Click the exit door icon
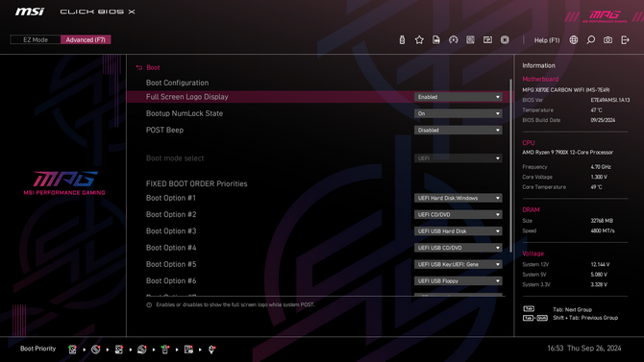The image size is (644, 362). click(625, 39)
